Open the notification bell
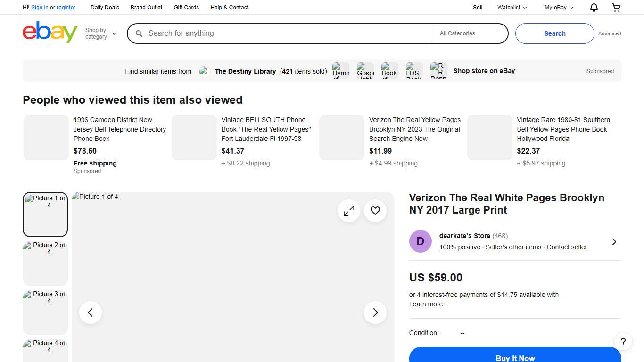This screenshot has height=362, width=644. coord(594,7)
